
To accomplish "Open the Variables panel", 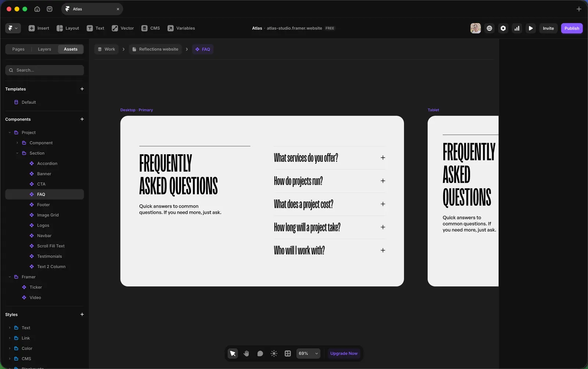I will (181, 28).
